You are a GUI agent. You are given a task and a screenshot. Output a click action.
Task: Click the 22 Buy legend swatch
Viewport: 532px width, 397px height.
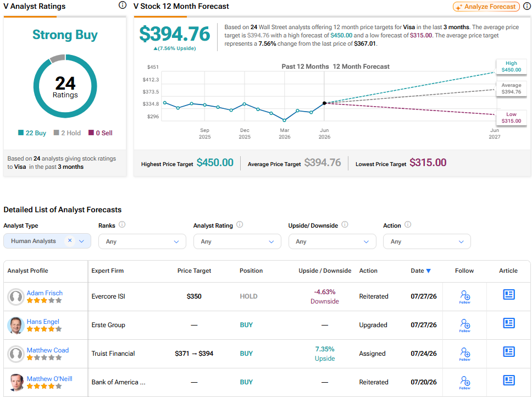(21, 133)
